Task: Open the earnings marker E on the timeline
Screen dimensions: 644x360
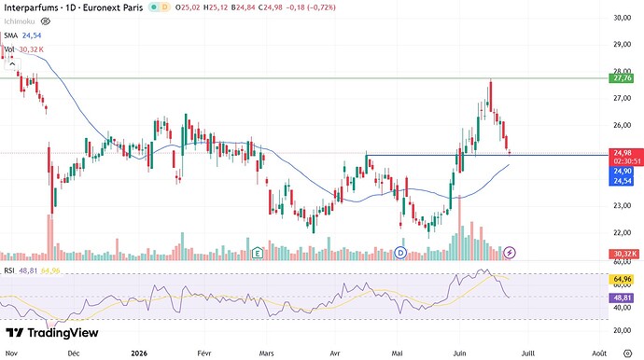Action: coord(258,253)
